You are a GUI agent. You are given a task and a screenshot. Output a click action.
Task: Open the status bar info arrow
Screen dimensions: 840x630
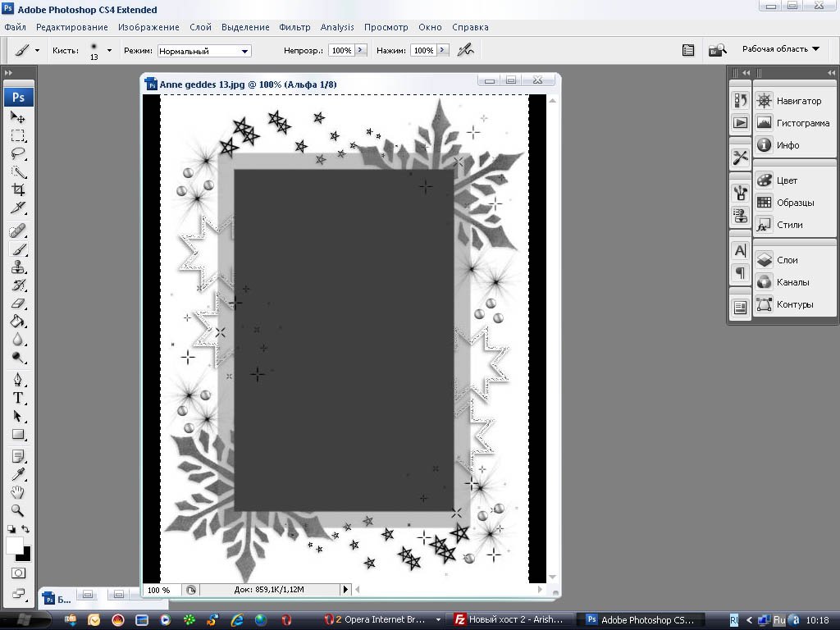(x=345, y=589)
